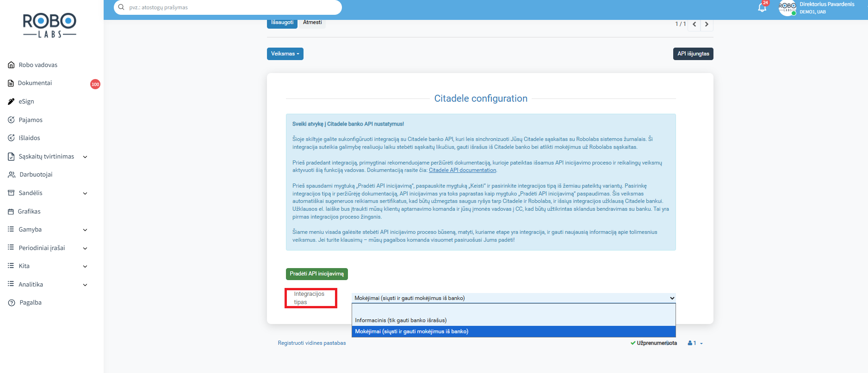Discard changes with Atmesti
The image size is (868, 373).
(x=312, y=23)
